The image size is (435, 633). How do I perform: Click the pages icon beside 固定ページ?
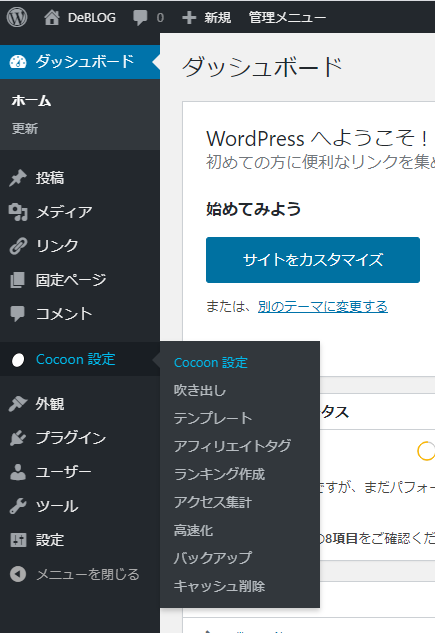point(18,280)
